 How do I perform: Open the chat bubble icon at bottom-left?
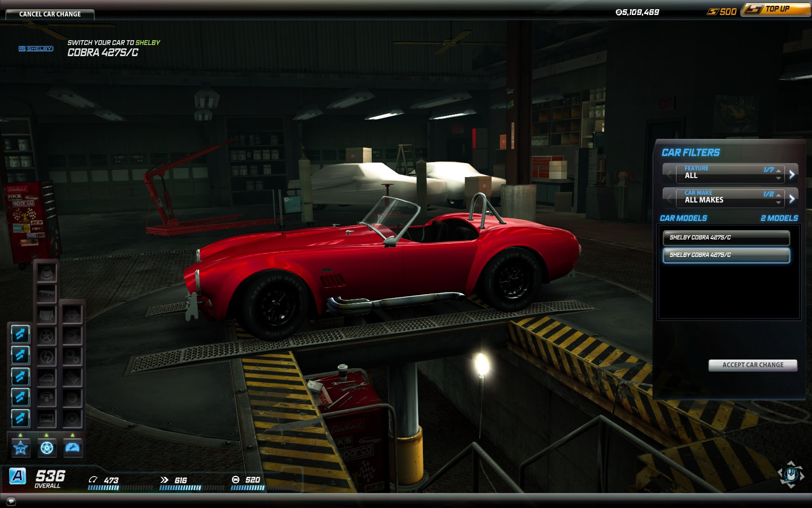(x=11, y=501)
